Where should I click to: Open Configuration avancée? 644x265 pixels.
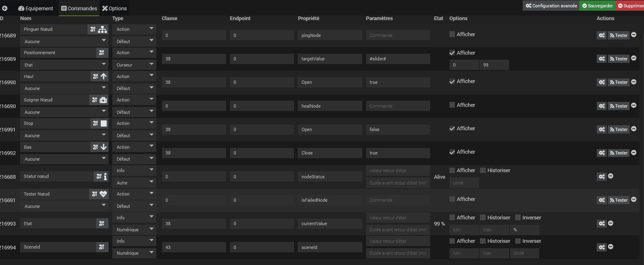[551, 6]
